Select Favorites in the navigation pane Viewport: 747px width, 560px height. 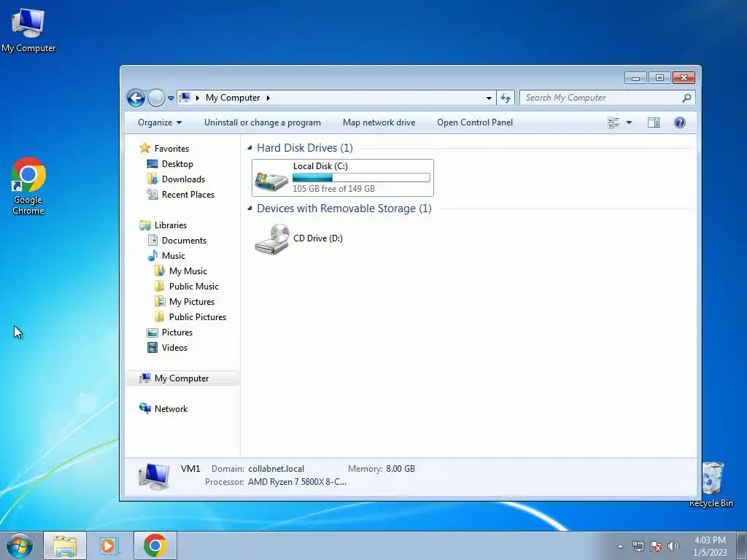tap(164, 149)
